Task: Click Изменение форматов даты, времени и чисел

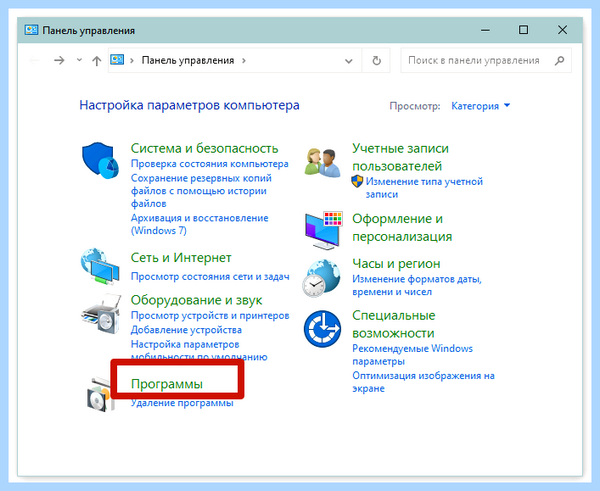Action: coord(417,285)
